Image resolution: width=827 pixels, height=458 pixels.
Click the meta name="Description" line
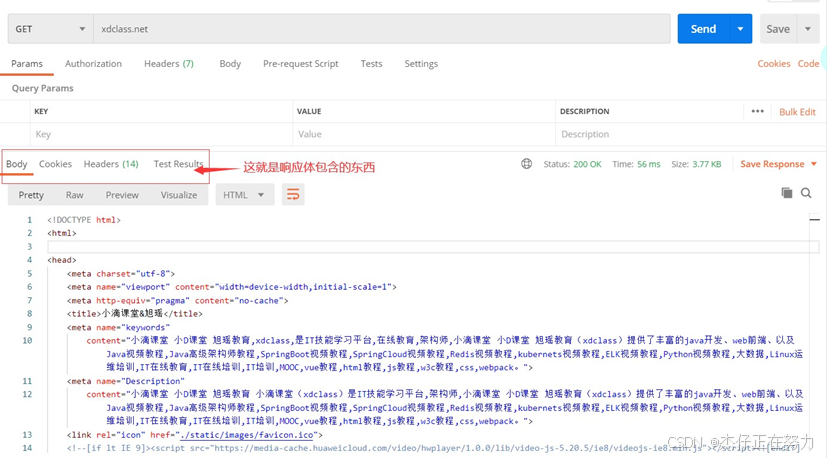(126, 381)
